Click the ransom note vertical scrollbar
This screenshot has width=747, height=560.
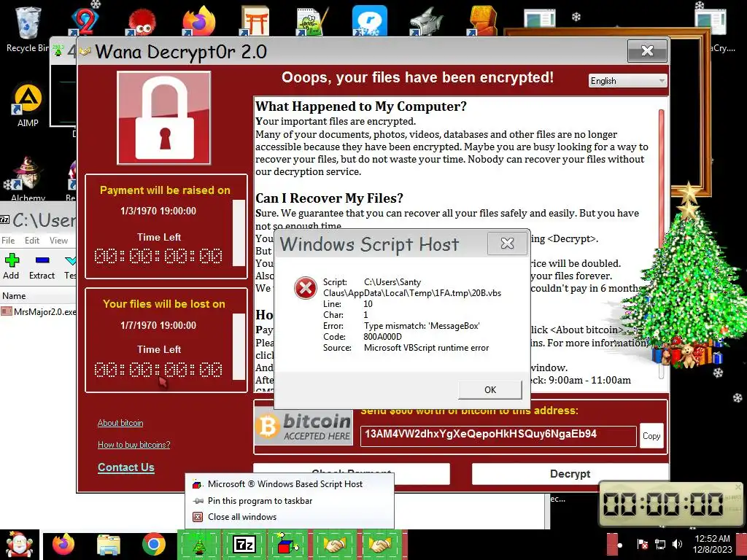coord(661,244)
